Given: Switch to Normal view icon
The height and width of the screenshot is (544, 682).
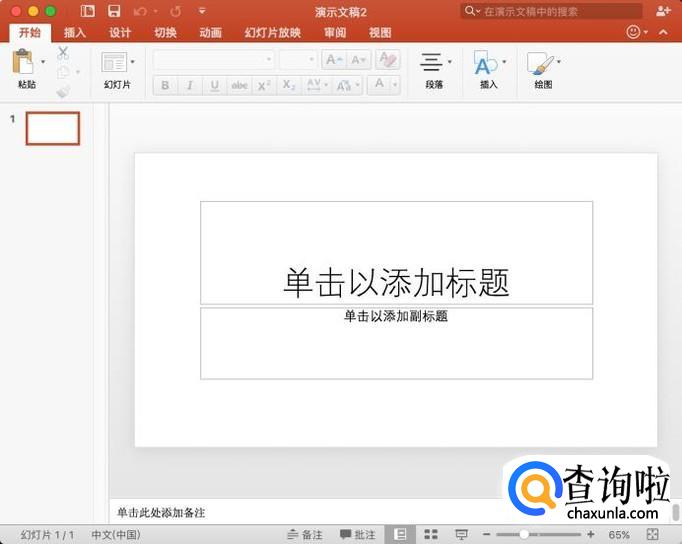Looking at the screenshot, I should [x=400, y=534].
